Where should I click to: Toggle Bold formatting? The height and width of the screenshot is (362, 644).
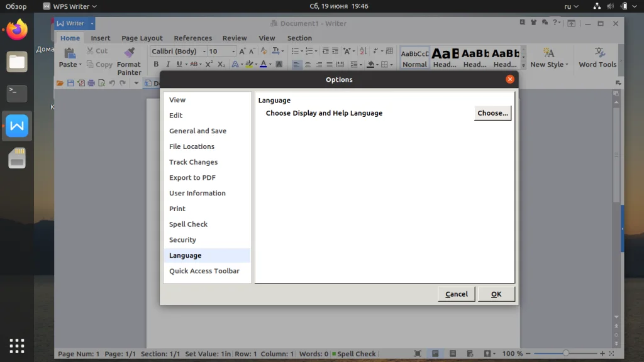pyautogui.click(x=155, y=63)
